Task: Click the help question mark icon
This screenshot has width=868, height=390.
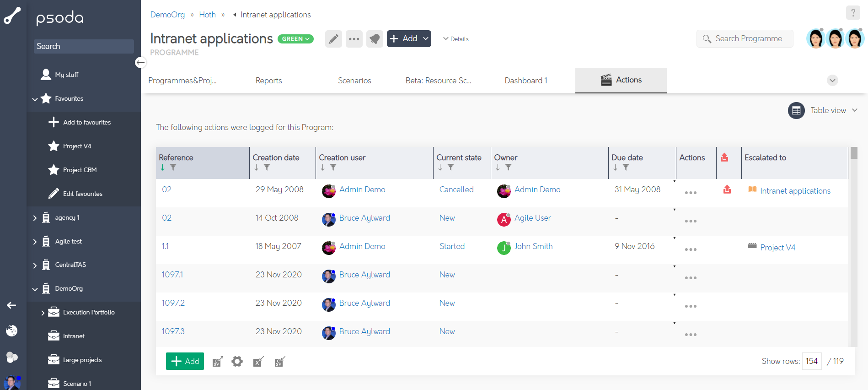Action: tap(852, 13)
